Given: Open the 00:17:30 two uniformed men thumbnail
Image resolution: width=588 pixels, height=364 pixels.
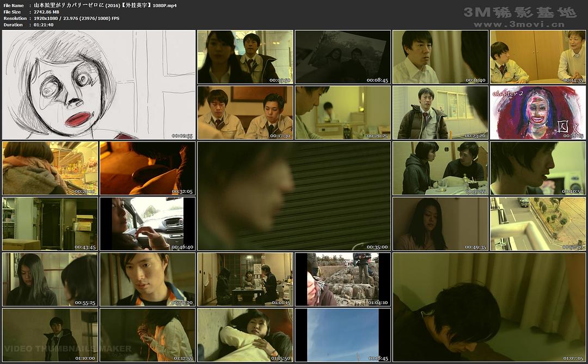Looking at the screenshot, I should tap(245, 112).
